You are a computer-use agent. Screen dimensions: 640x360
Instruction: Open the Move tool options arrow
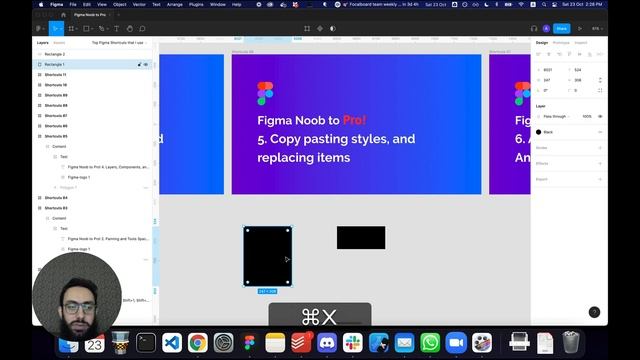click(61, 29)
